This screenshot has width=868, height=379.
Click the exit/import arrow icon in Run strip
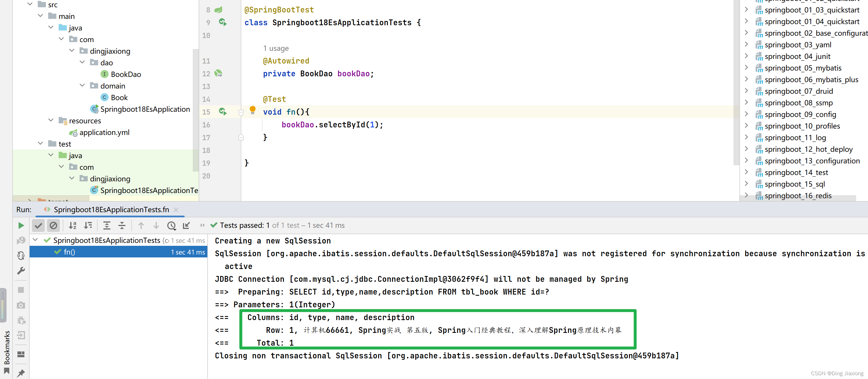click(21, 335)
